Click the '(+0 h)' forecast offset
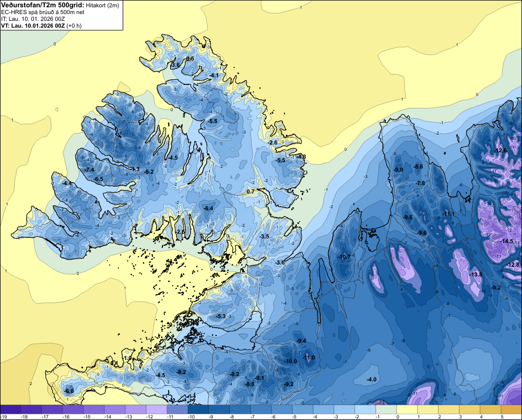The image size is (522, 420). click(x=74, y=26)
